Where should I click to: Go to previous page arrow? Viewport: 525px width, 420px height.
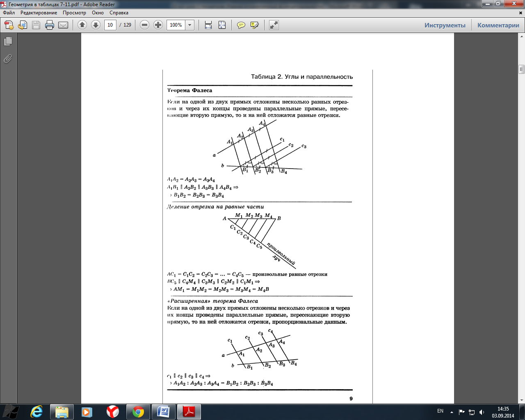(82, 25)
